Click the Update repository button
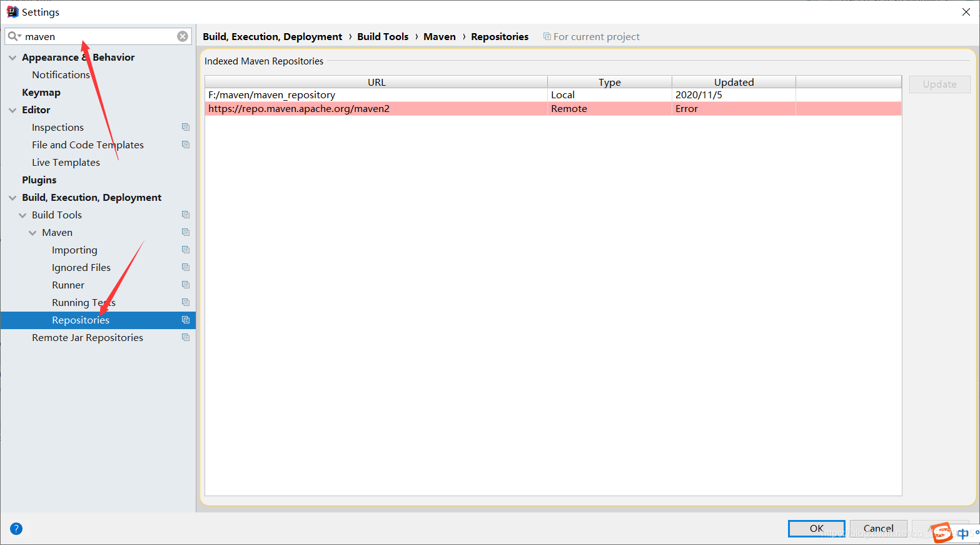Screen dimensions: 980x545 (939, 84)
